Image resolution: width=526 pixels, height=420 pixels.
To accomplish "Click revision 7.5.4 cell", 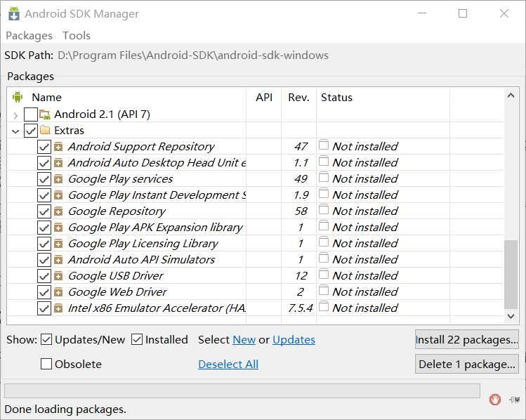I will (x=301, y=308).
